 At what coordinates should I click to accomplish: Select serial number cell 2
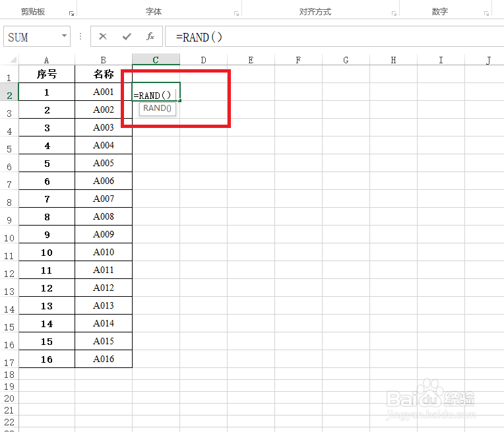tap(47, 110)
